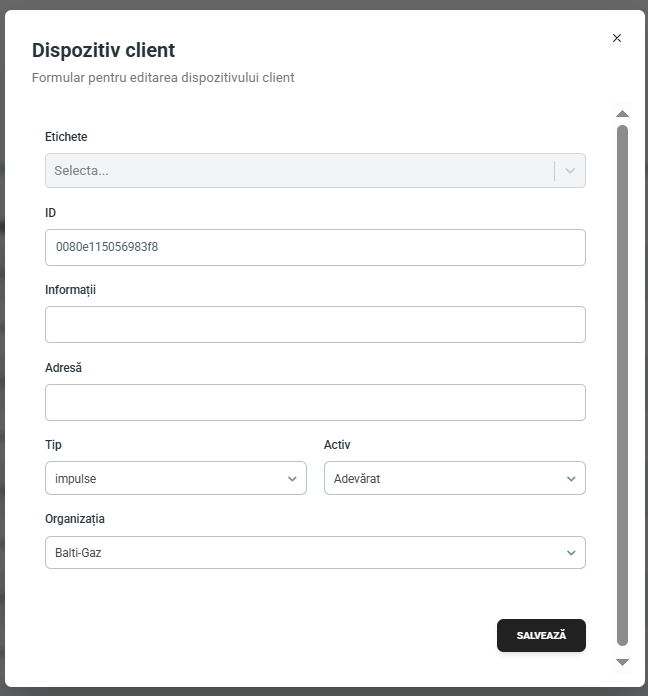Expand the Tip dropdown showing impulse

coord(176,478)
